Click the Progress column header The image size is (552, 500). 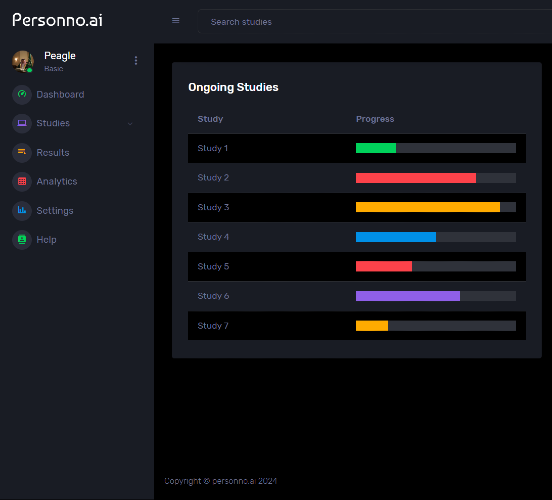pos(375,119)
